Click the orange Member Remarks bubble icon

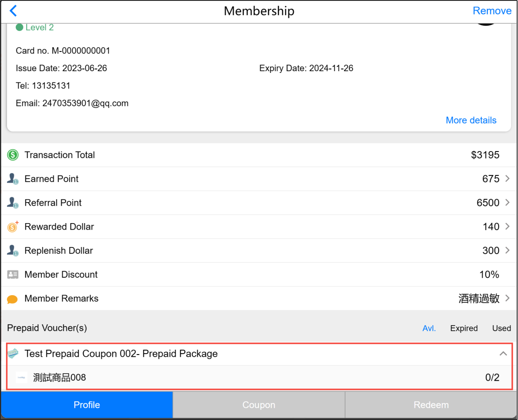tap(13, 299)
